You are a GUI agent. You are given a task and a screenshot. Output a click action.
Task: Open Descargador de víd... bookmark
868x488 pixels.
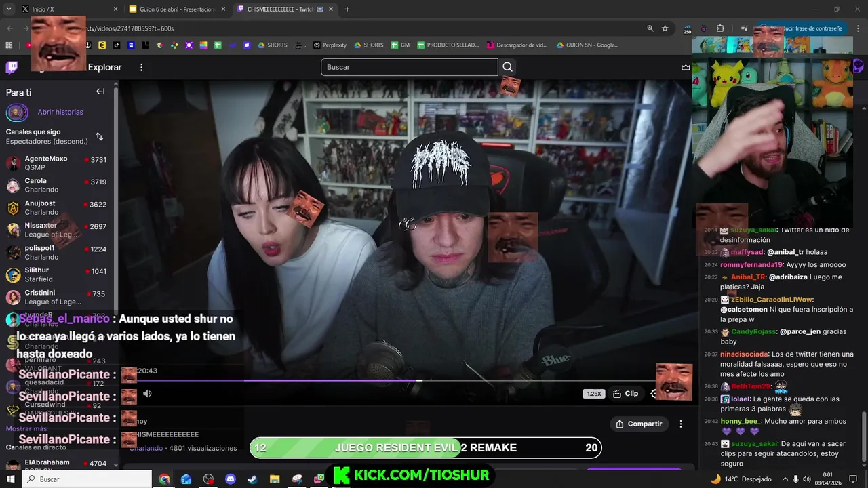(517, 45)
